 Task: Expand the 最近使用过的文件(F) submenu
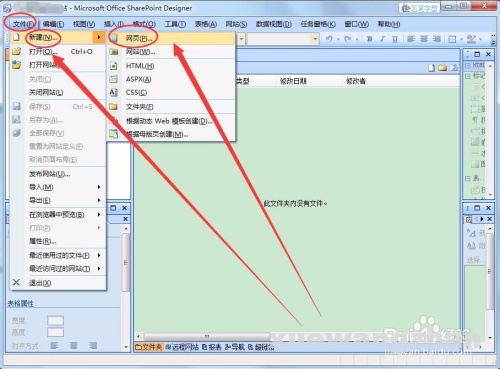58,256
